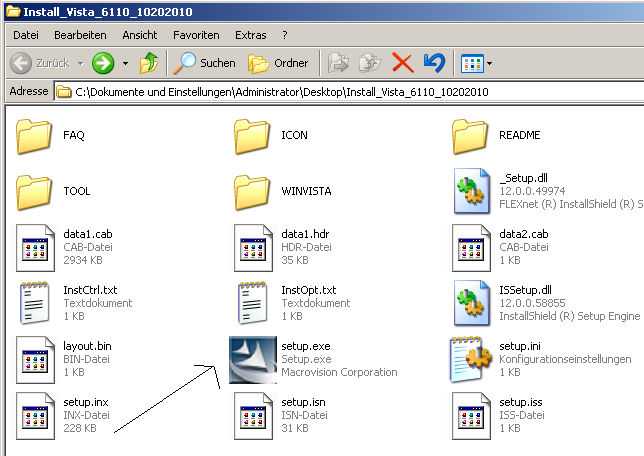Click the Suchen search button
Screen dimensions: 644x456
205,63
